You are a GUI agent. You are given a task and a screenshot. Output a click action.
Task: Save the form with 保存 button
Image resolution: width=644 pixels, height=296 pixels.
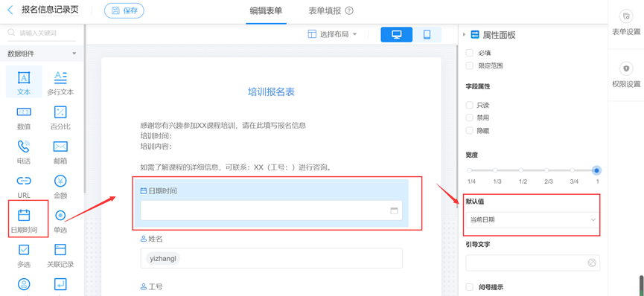tap(124, 10)
